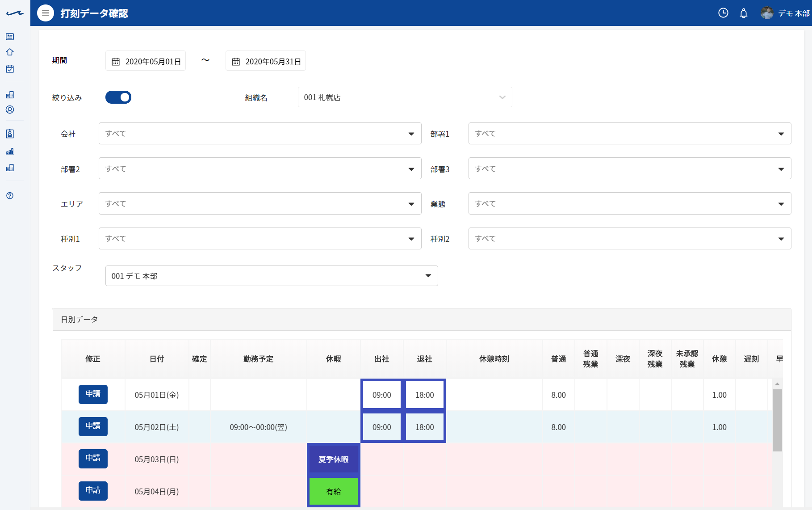Screen dimensions: 812x510
Task: Click the 05月03日(日) date cell
Action: pyautogui.click(x=157, y=459)
